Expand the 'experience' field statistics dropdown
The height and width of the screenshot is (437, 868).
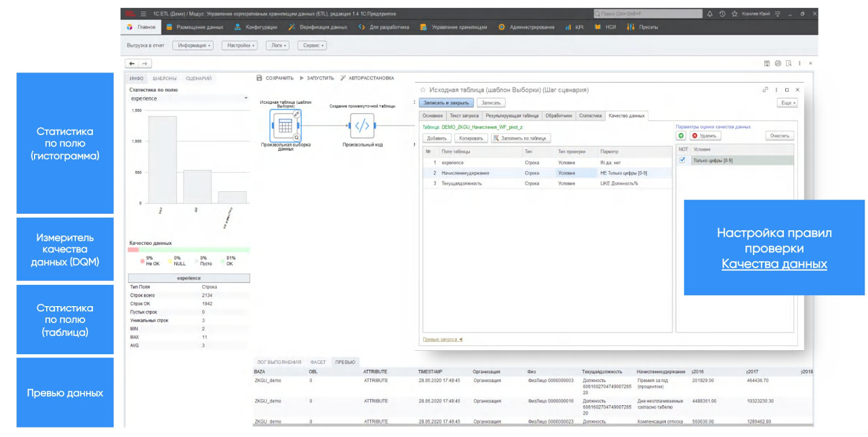(x=245, y=99)
